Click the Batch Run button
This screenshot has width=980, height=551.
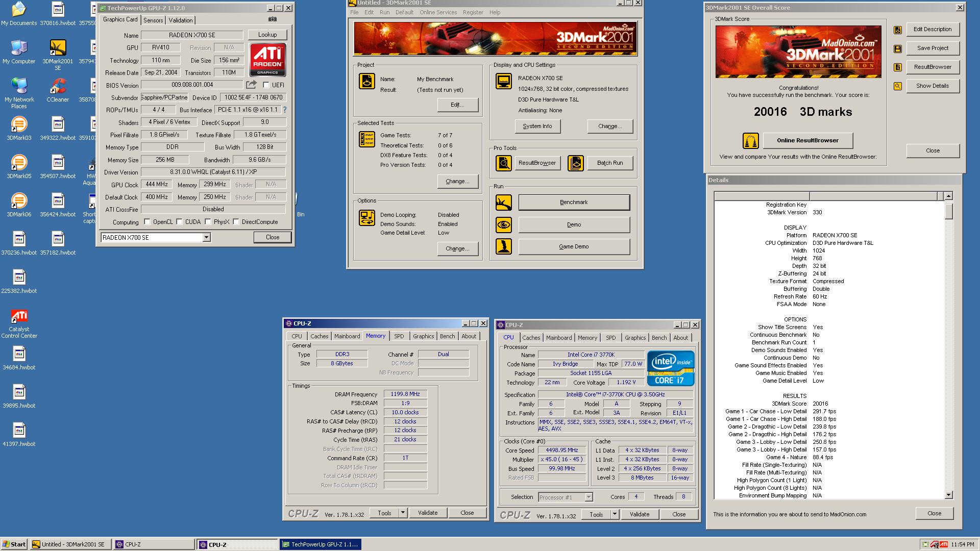tap(610, 163)
